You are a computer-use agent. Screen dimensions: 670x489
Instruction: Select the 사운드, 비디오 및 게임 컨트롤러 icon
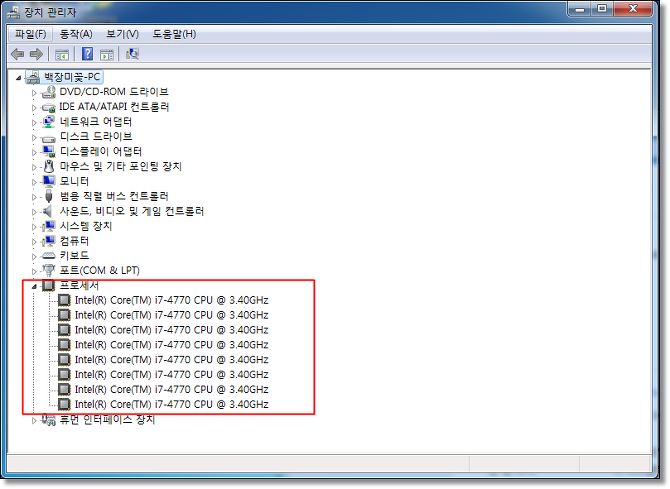(48, 211)
